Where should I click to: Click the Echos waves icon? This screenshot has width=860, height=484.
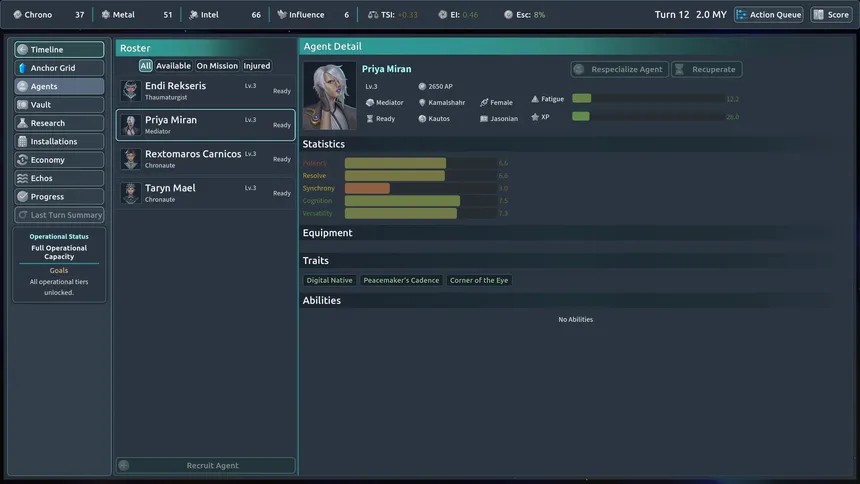coord(22,178)
